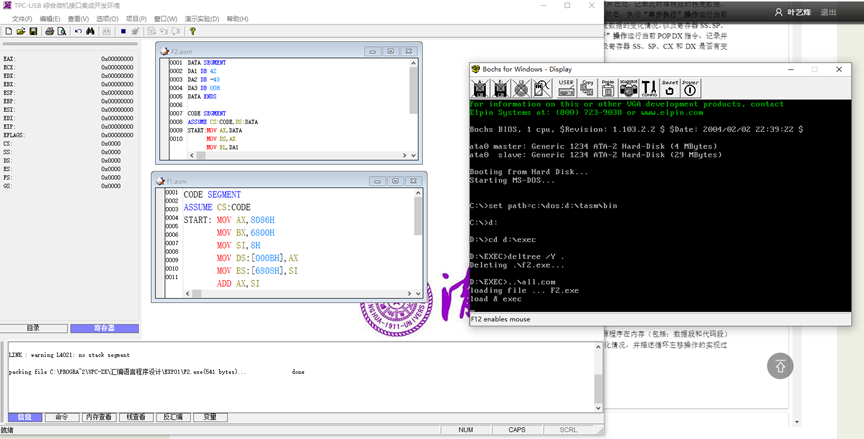Viewport: 864px width, 439px height.
Task: Click inside the Bochs black console display
Action: 660,206
